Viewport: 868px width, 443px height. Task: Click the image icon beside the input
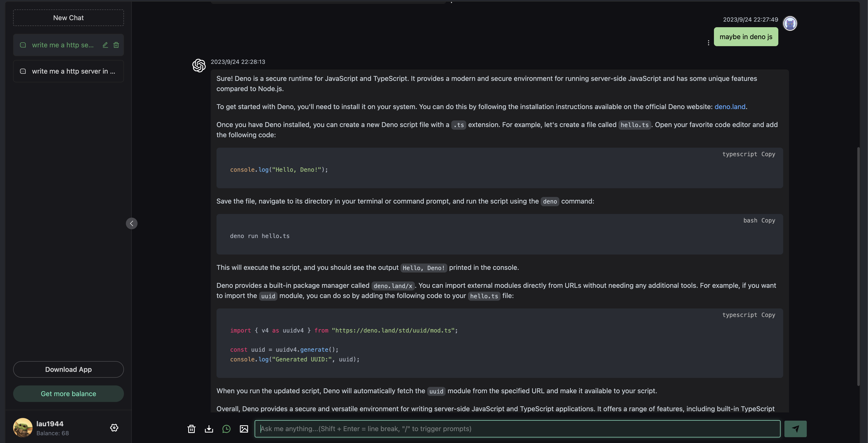[x=244, y=429]
